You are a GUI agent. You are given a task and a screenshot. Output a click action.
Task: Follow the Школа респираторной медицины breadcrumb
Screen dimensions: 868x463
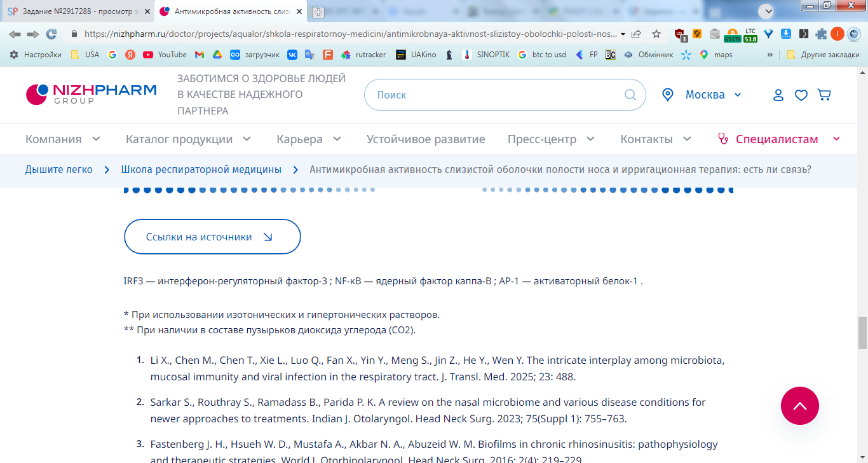tap(201, 170)
